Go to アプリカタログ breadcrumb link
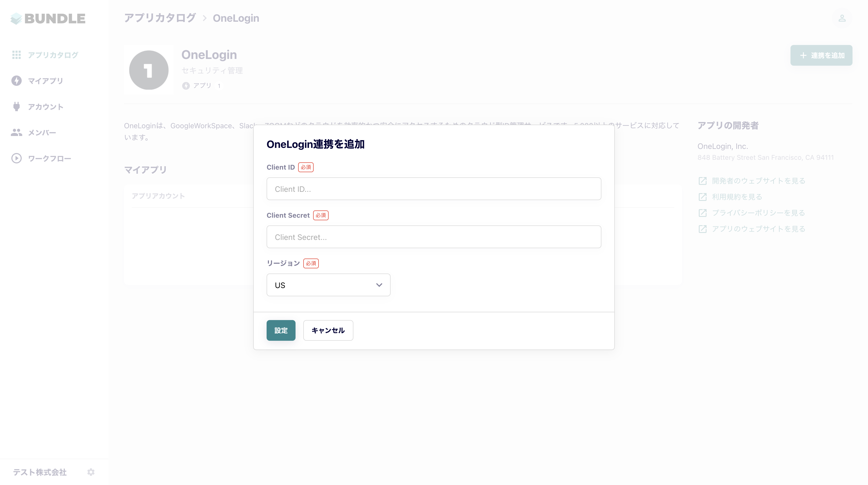Image resolution: width=868 pixels, height=485 pixels. point(160,18)
